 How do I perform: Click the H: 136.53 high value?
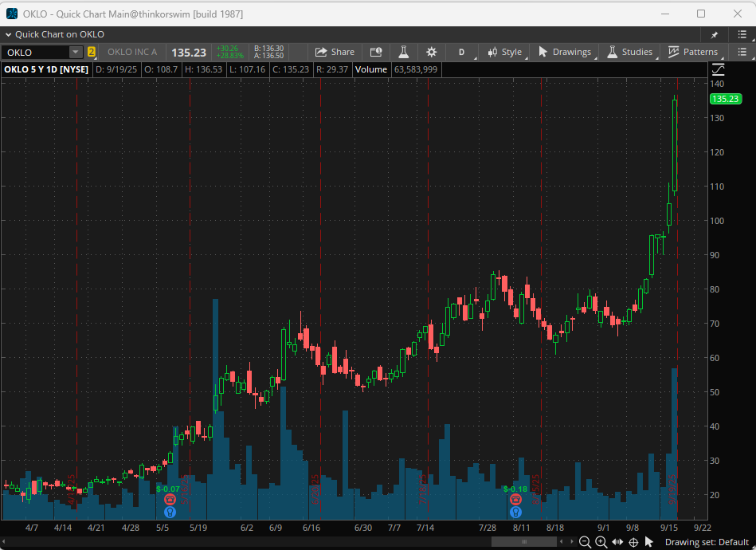click(203, 69)
